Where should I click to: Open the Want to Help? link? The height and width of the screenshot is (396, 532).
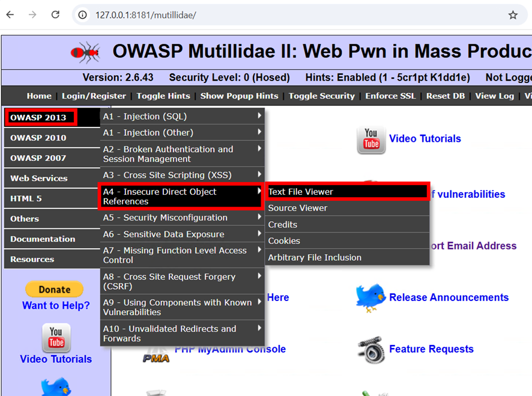(56, 305)
